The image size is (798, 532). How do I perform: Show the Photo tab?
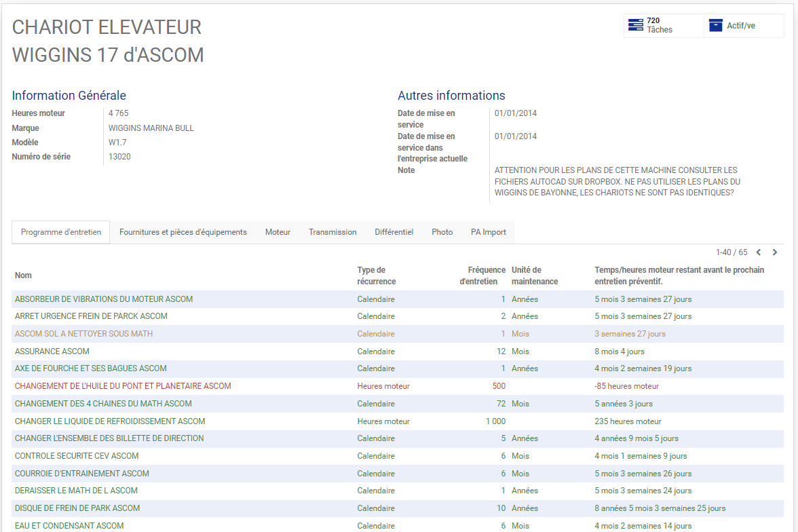click(442, 232)
